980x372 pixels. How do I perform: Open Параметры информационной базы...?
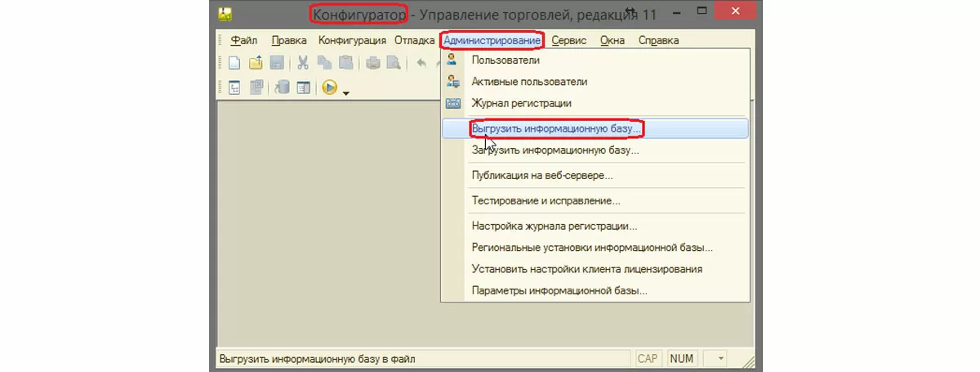tap(595, 290)
